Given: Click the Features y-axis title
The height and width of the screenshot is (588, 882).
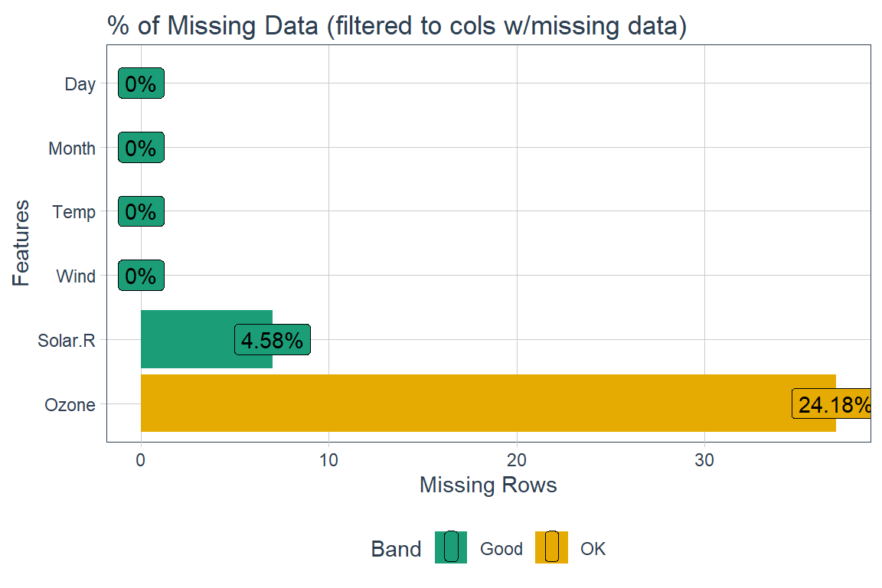Looking at the screenshot, I should [21, 243].
